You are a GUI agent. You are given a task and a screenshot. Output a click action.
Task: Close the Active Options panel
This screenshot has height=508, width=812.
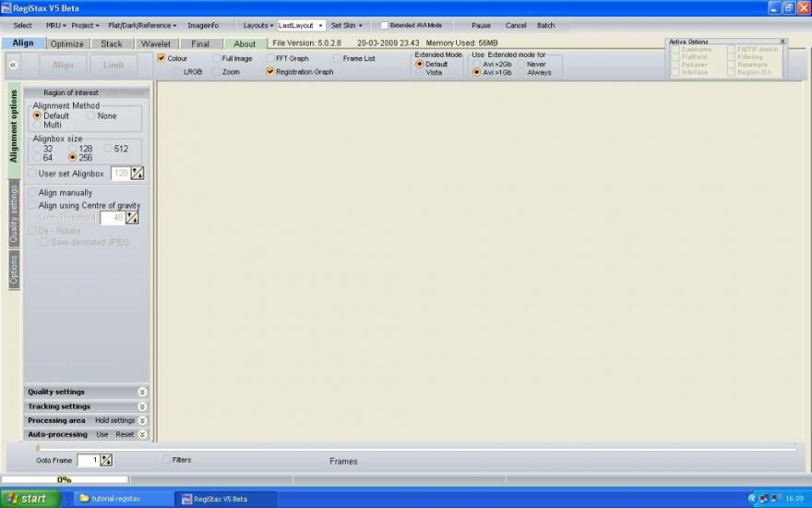(782, 42)
